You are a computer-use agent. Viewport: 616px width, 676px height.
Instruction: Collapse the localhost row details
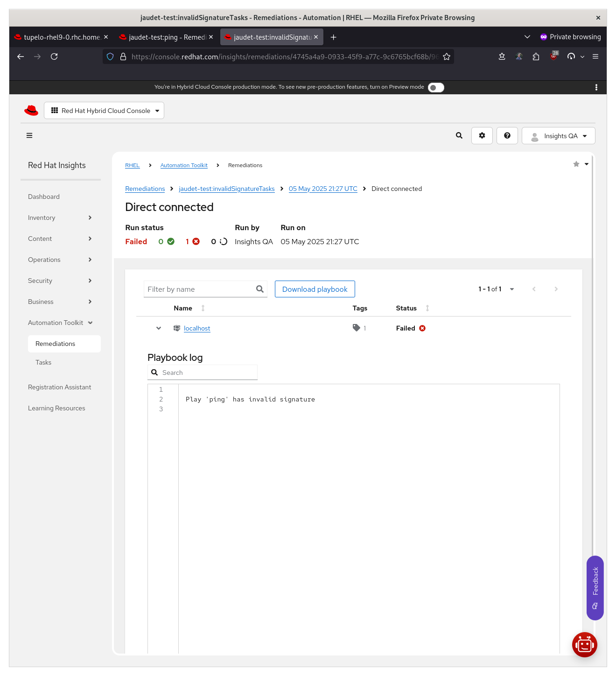pos(159,328)
